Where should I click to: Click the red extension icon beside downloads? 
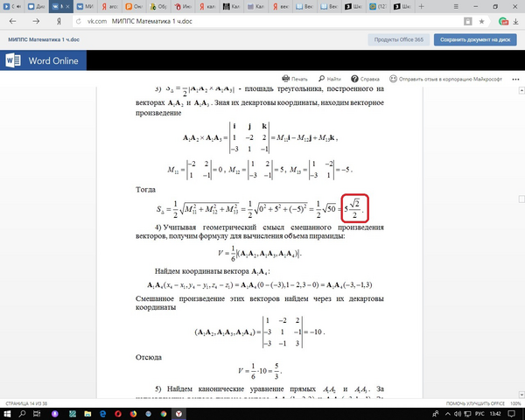pyautogui.click(x=503, y=21)
